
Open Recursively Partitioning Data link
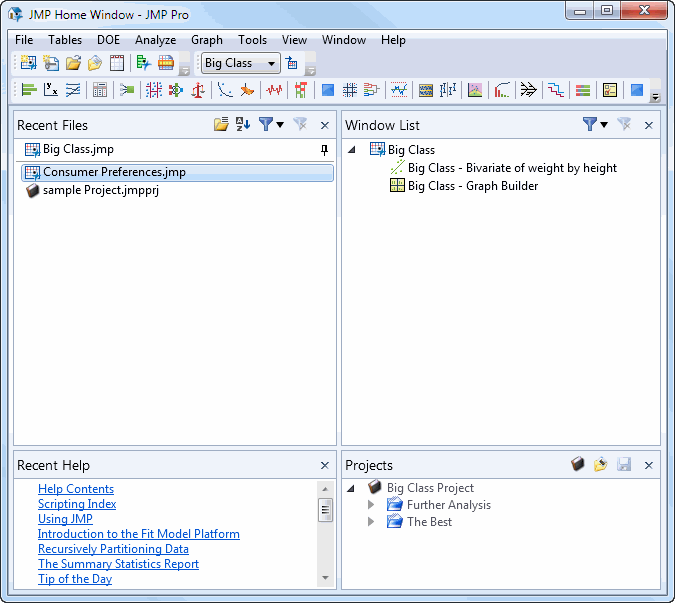113,549
